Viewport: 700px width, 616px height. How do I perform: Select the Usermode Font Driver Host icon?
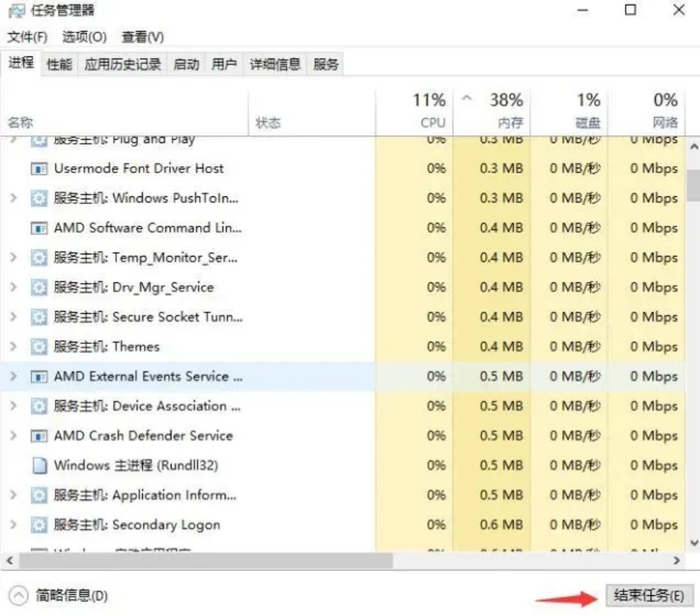(40, 168)
